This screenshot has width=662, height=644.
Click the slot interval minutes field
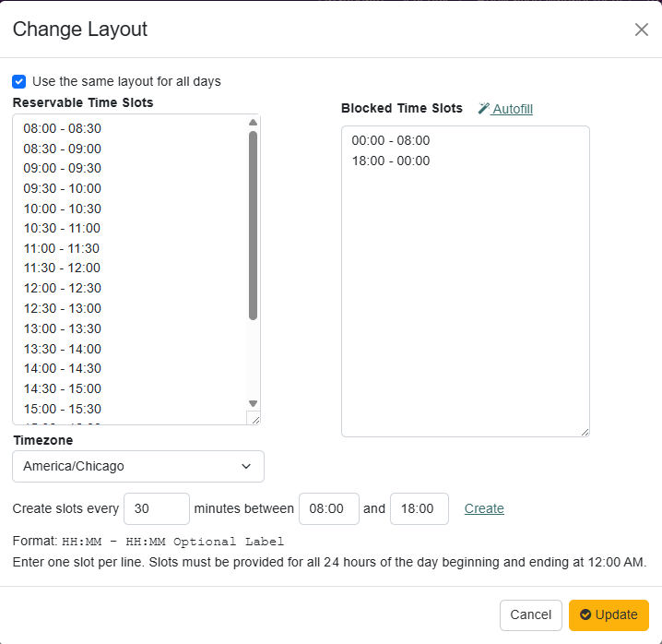pyautogui.click(x=156, y=508)
